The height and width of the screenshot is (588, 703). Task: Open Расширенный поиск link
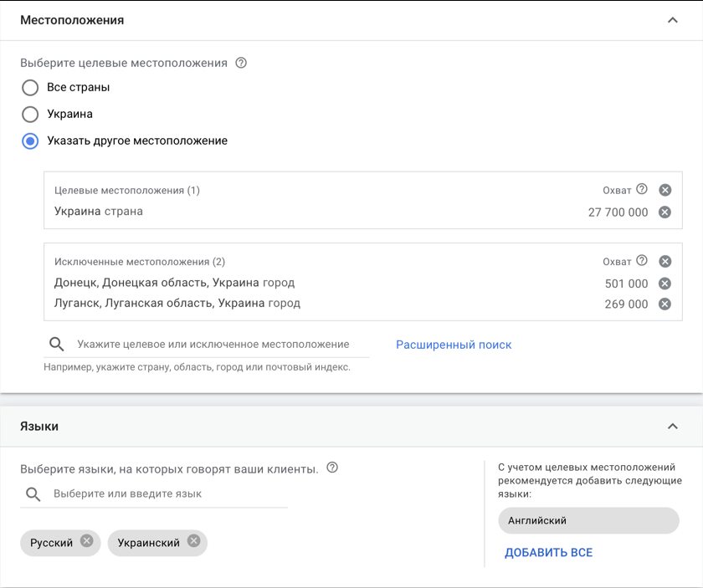(454, 345)
